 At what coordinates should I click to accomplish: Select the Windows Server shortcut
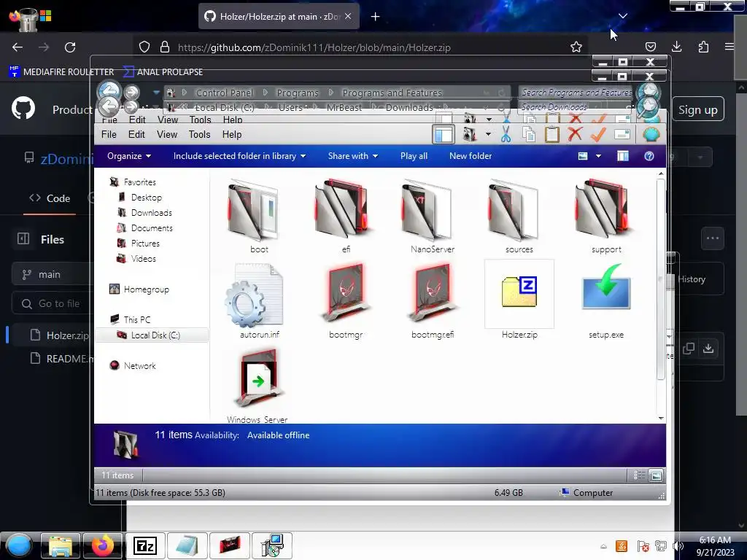coord(258,386)
